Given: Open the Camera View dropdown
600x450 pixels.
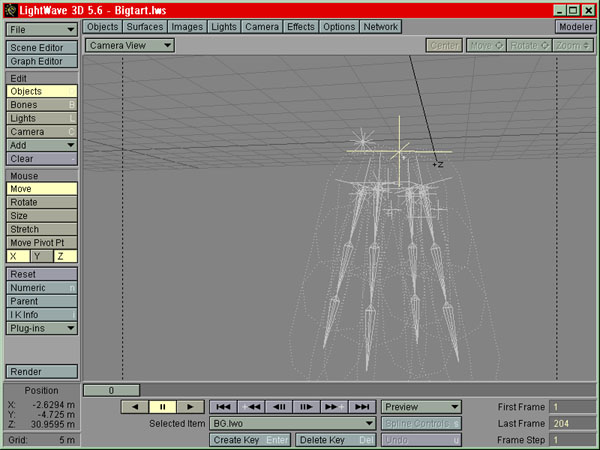Looking at the screenshot, I should pos(129,45).
